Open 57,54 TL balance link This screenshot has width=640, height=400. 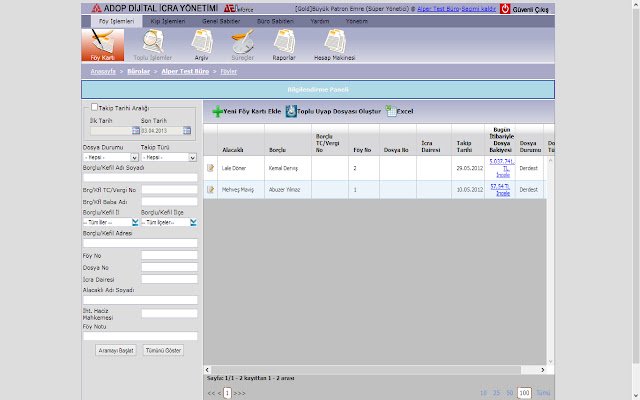[500, 189]
